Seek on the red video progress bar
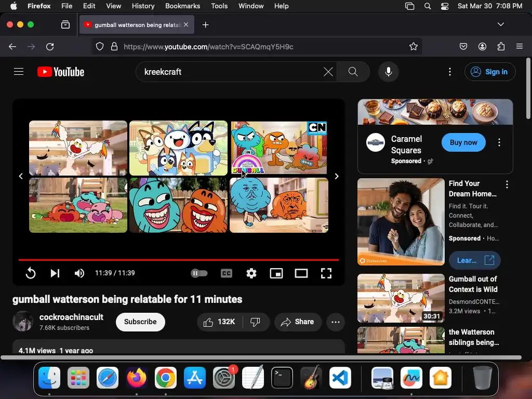 coord(179,260)
